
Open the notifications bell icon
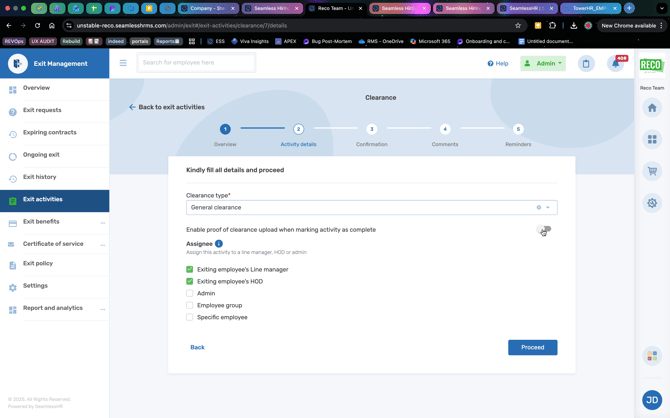pyautogui.click(x=616, y=63)
